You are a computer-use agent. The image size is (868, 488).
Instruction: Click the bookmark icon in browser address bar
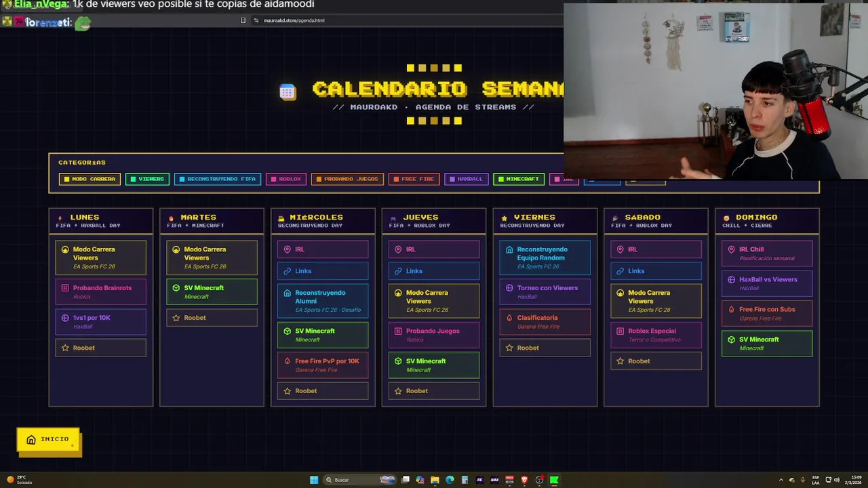tap(243, 20)
